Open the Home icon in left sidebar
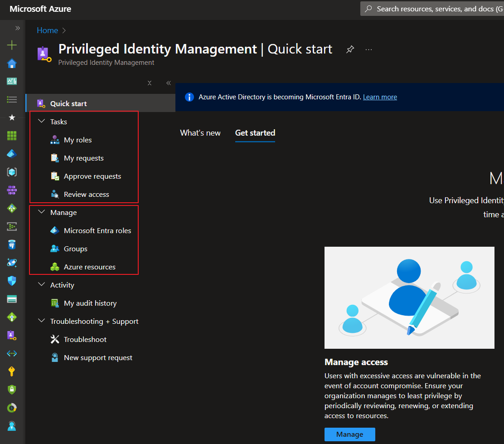The height and width of the screenshot is (444, 504). tap(12, 63)
